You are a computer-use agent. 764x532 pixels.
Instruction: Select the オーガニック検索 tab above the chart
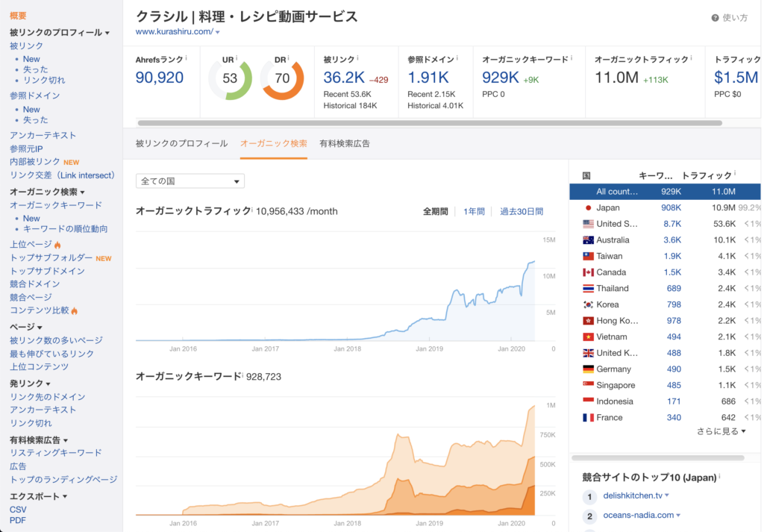click(x=273, y=144)
